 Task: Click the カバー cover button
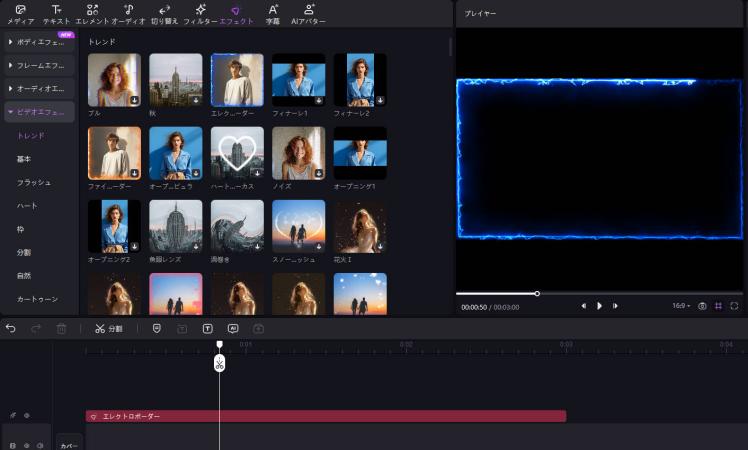click(68, 445)
